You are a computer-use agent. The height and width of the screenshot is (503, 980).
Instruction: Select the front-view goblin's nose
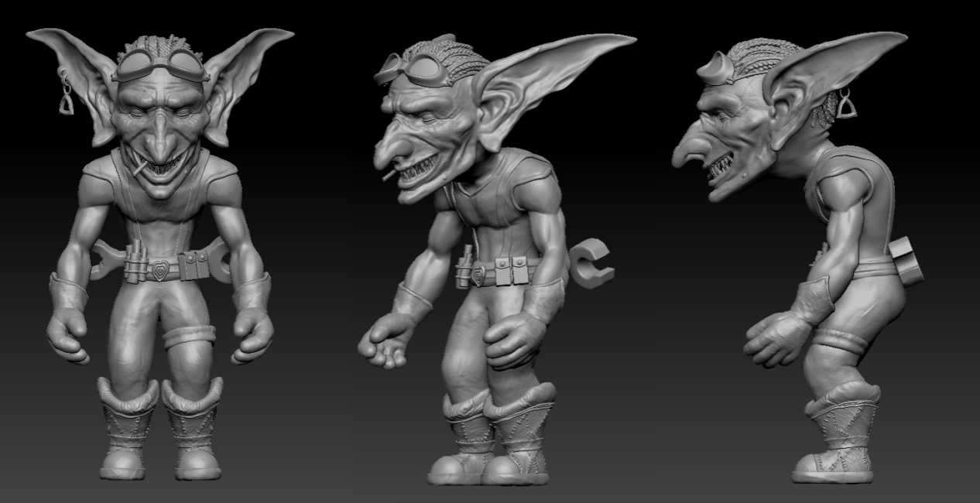point(160,144)
